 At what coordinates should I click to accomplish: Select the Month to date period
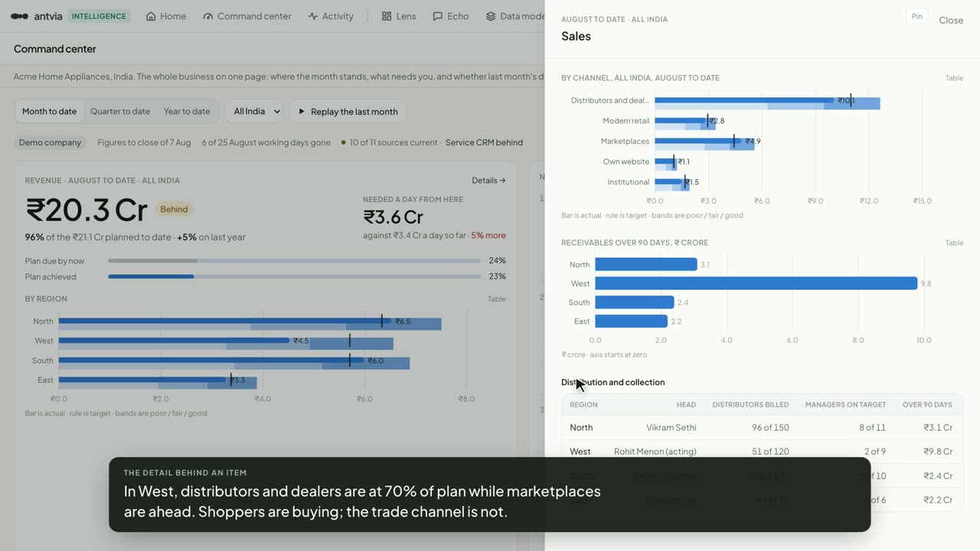tap(49, 111)
